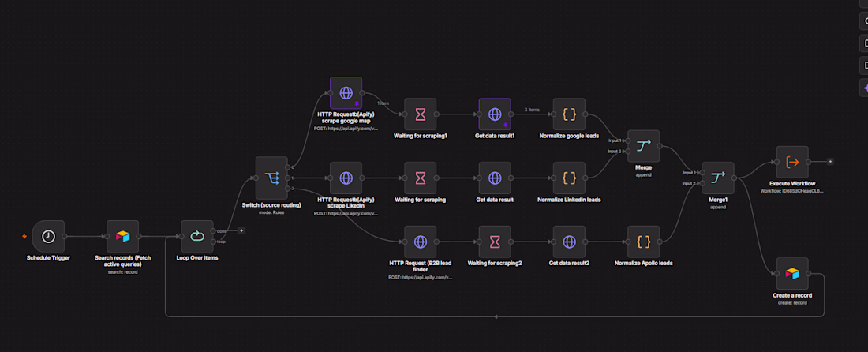
Task: Select the Execute Workflow node
Action: [x=792, y=162]
